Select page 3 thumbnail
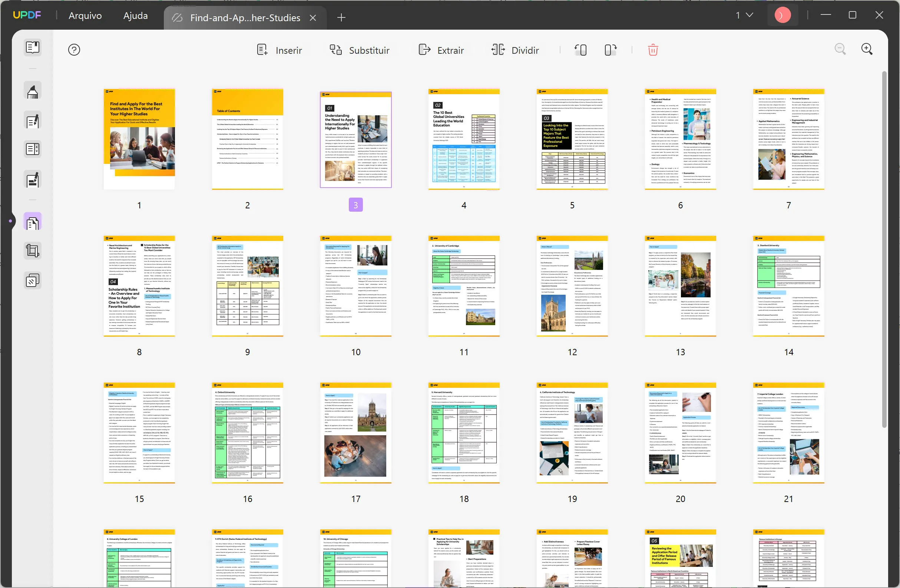This screenshot has width=900, height=588. point(355,138)
